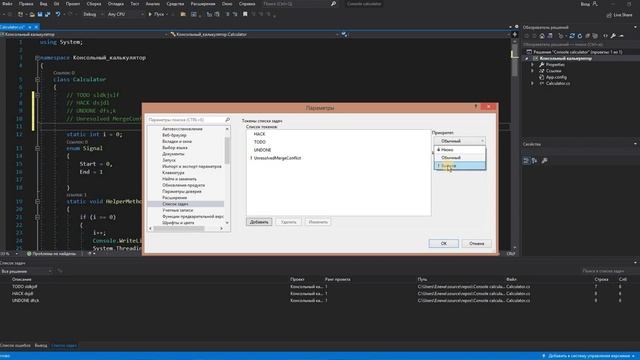640x360 pixels.
Task: Select the HACK token in token list
Action: coord(259,134)
